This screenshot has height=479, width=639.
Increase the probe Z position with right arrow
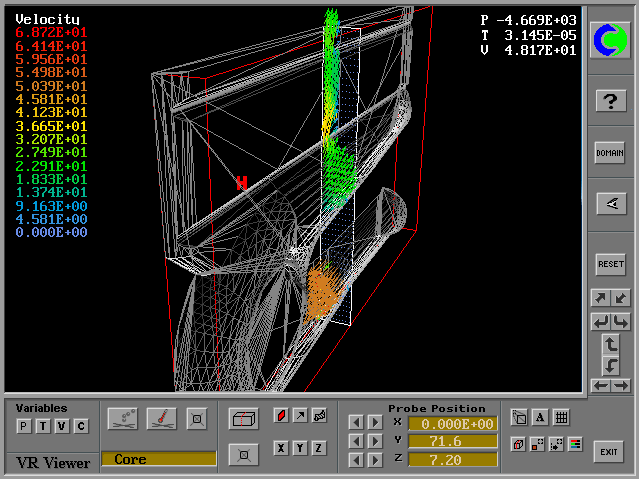tap(375, 459)
